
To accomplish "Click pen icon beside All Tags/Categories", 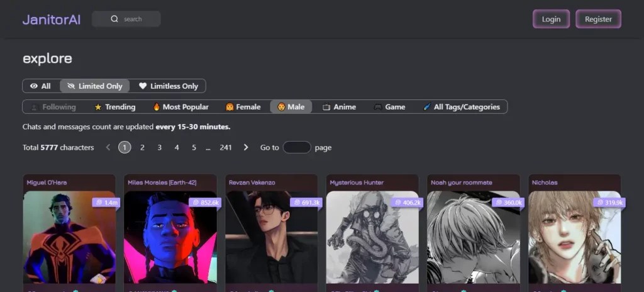I will 428,107.
